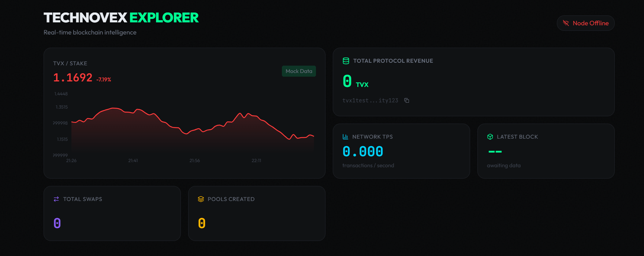Click the Total Swaps count value

[57, 223]
